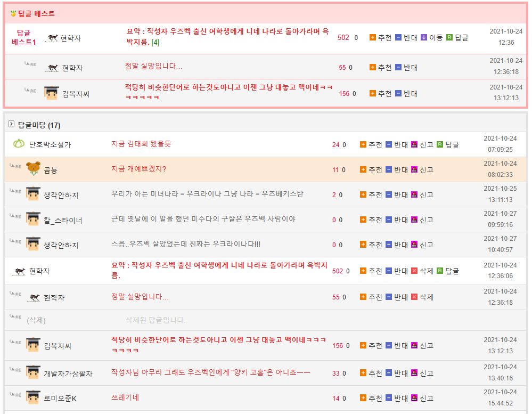532x414 pixels.
Task: Click the 추천 plus icon on 단호박소설가's comment
Action: (x=363, y=144)
